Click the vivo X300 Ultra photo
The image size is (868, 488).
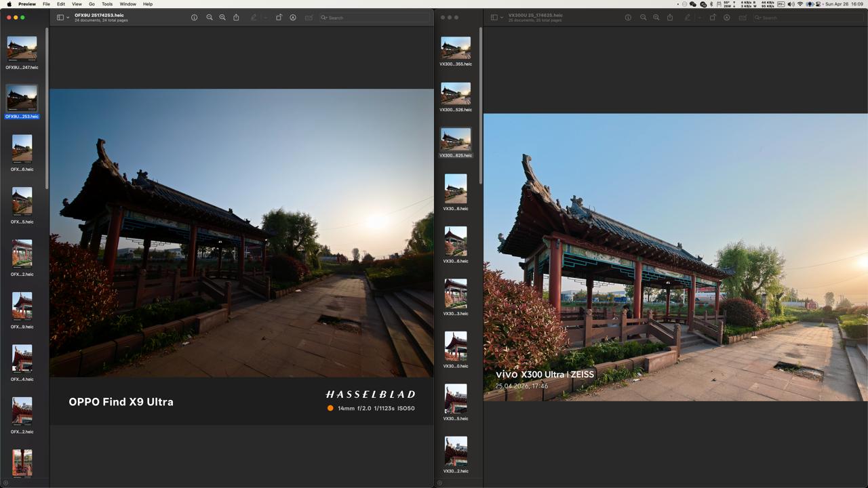click(675, 257)
